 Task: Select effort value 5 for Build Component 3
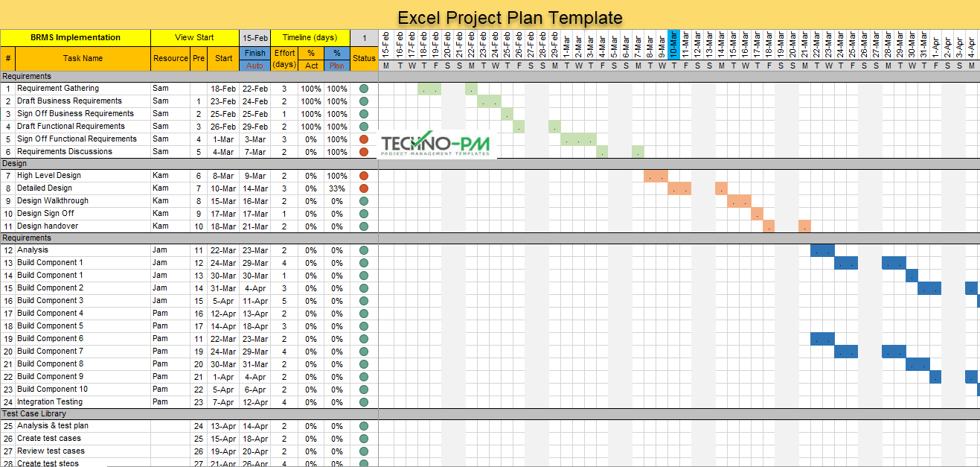pyautogui.click(x=284, y=301)
